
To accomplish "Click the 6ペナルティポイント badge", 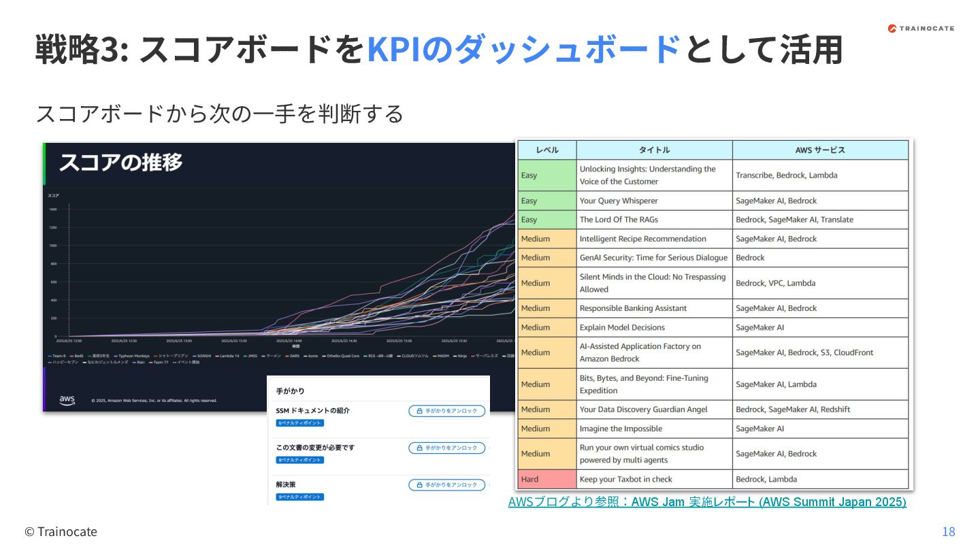I will 299,423.
